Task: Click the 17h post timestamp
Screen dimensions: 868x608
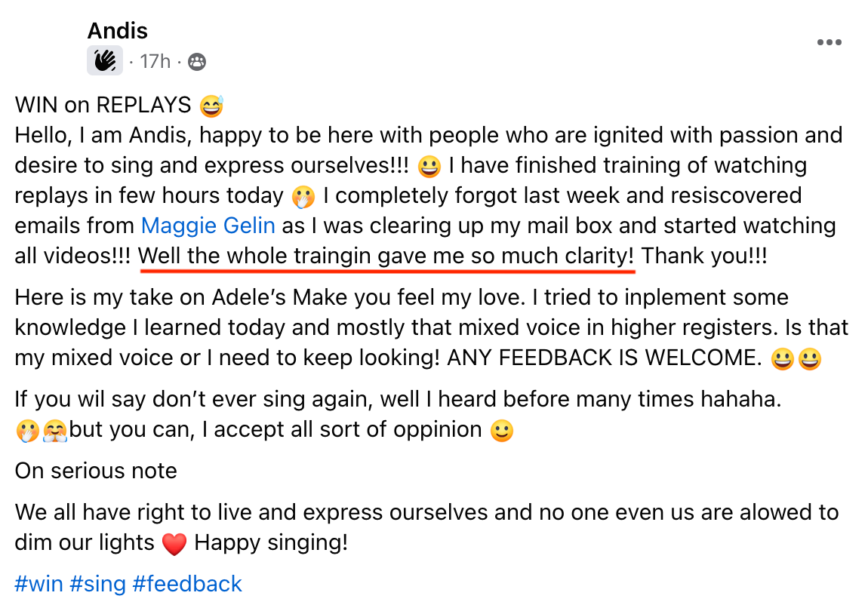Action: click(x=155, y=61)
